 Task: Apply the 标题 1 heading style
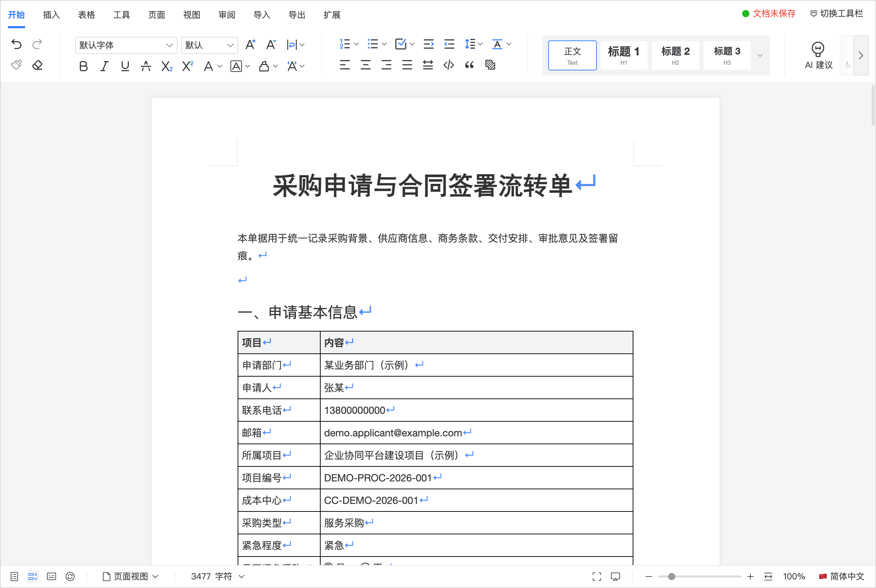coord(623,55)
